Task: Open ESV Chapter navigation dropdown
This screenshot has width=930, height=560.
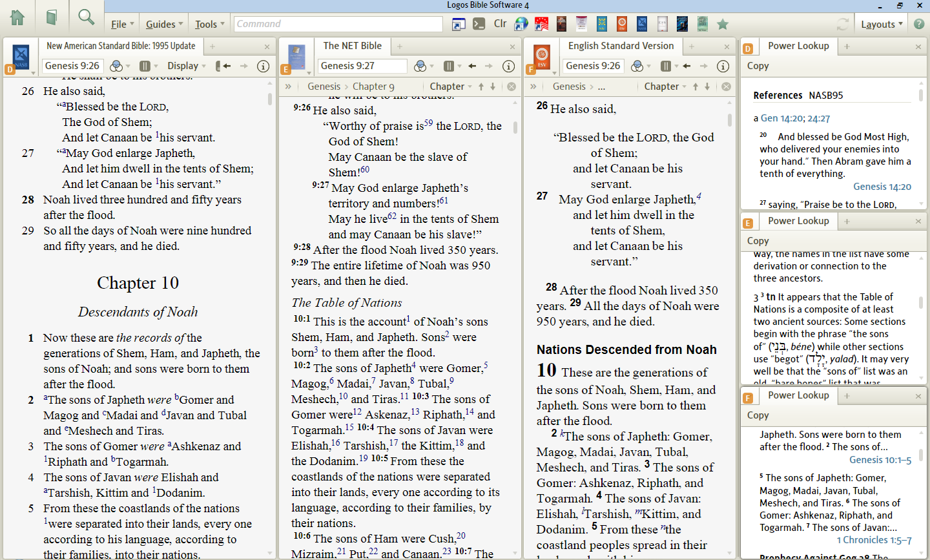Action: 665,87
